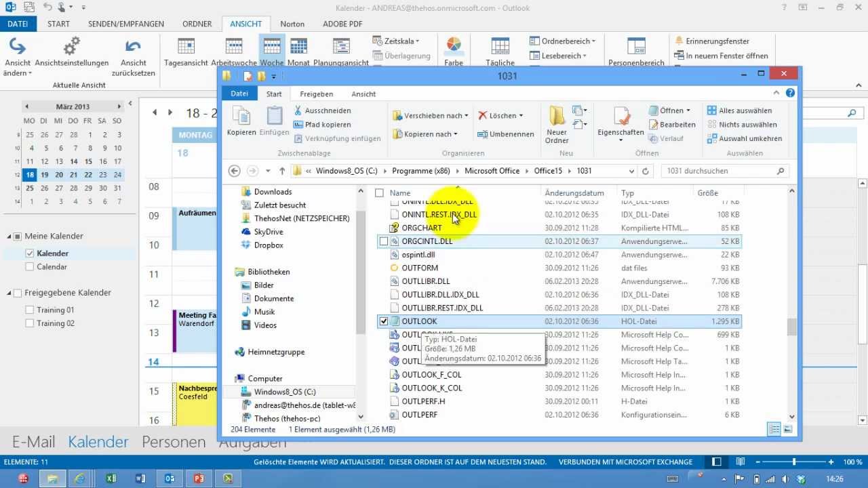This screenshot has width=868, height=488.
Task: Open Zeitskala dropdown in Outlook ribbon
Action: point(397,41)
